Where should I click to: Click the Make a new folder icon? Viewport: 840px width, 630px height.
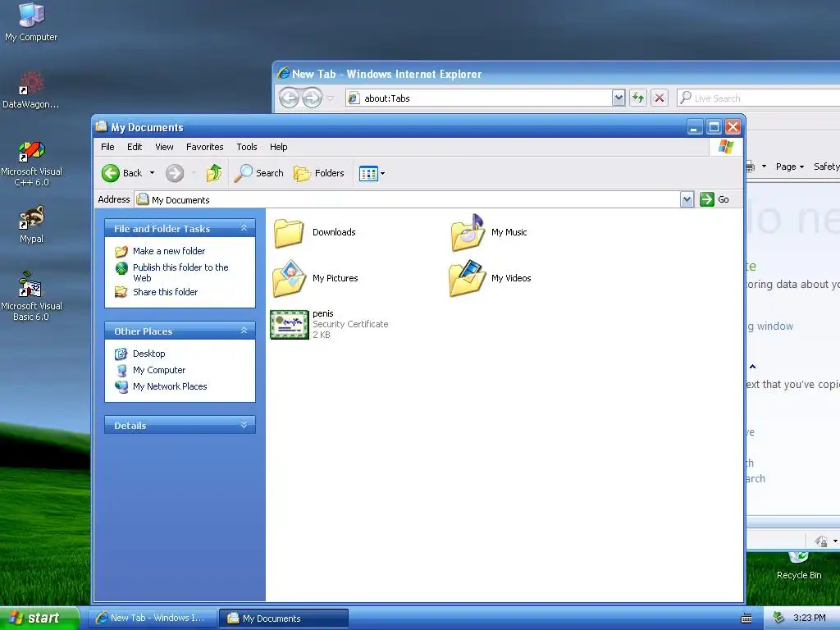(121, 251)
